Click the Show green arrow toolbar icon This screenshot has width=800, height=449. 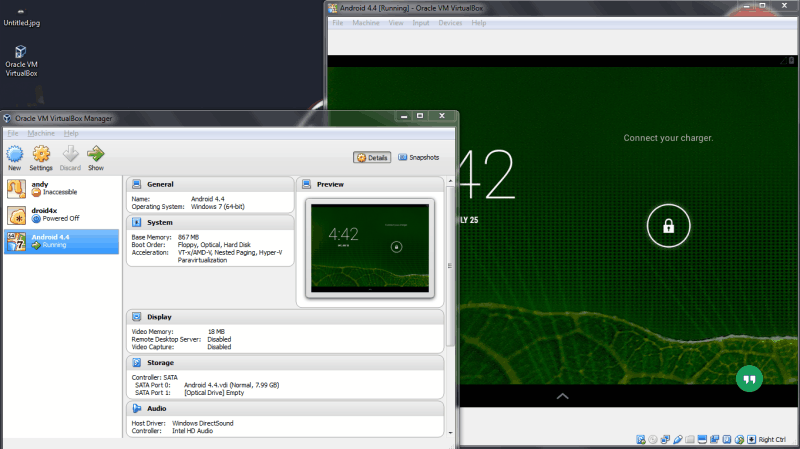click(x=95, y=154)
